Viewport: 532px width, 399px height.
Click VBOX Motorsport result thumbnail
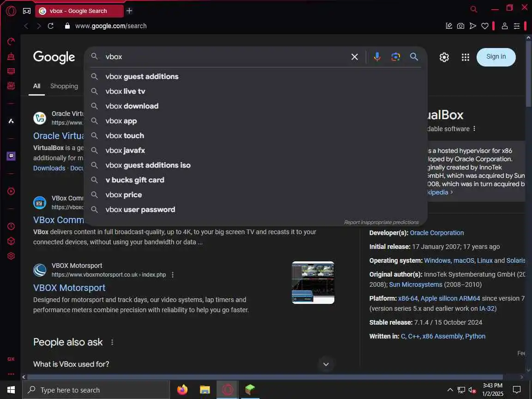pyautogui.click(x=313, y=282)
